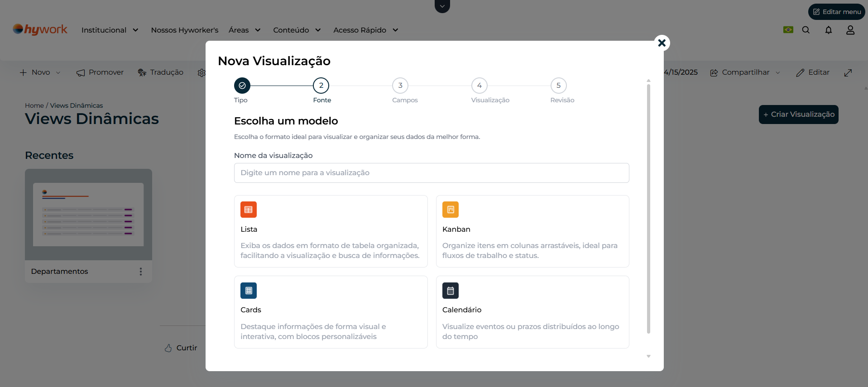The width and height of the screenshot is (868, 387).
Task: Select the Lista table icon
Action: tap(248, 210)
